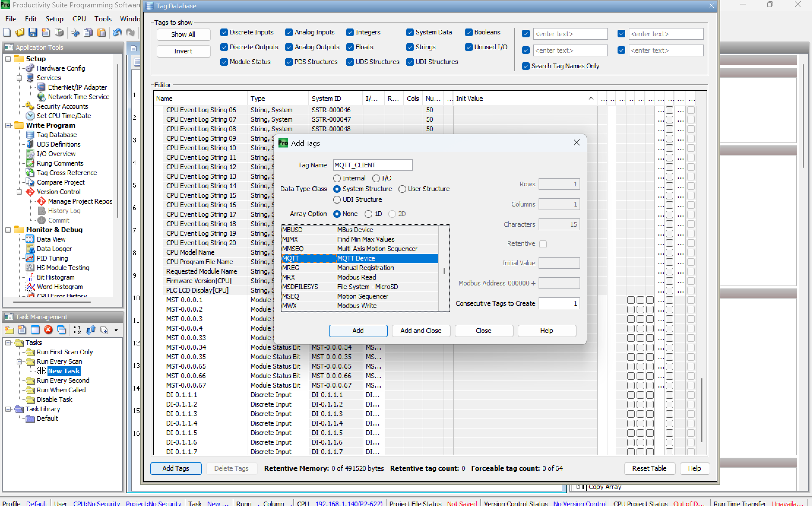The width and height of the screenshot is (812, 506).
Task: Click Show All tags button
Action: [183, 34]
